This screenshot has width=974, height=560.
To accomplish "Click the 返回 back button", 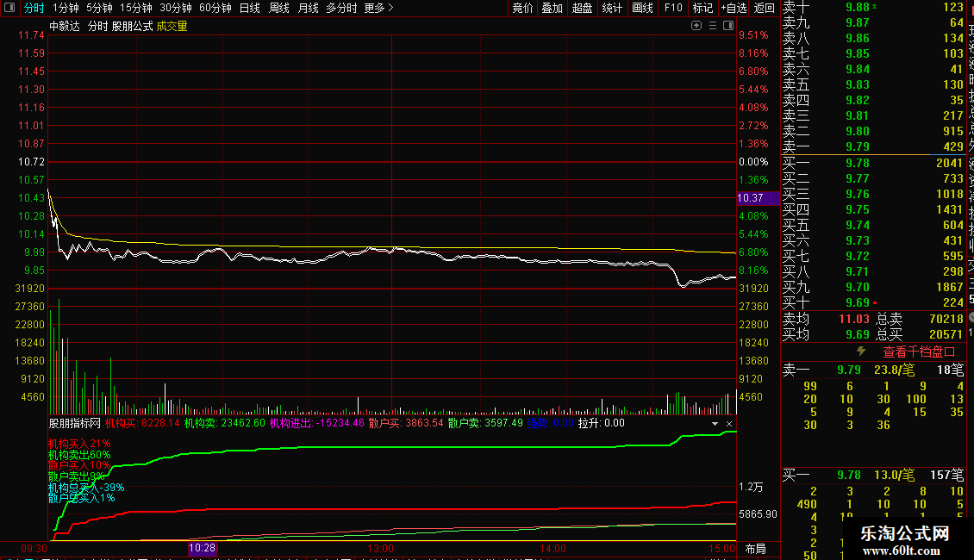I will 765,8.
